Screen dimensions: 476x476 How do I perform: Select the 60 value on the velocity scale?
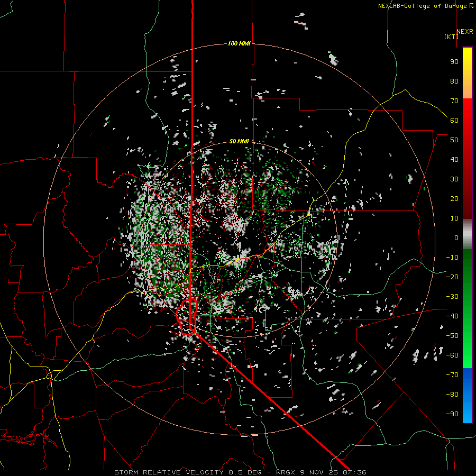454,121
